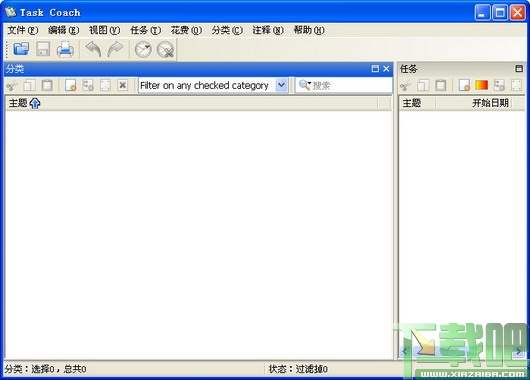The height and width of the screenshot is (380, 530).
Task: Open a task file with the folder icon
Action: (x=21, y=49)
